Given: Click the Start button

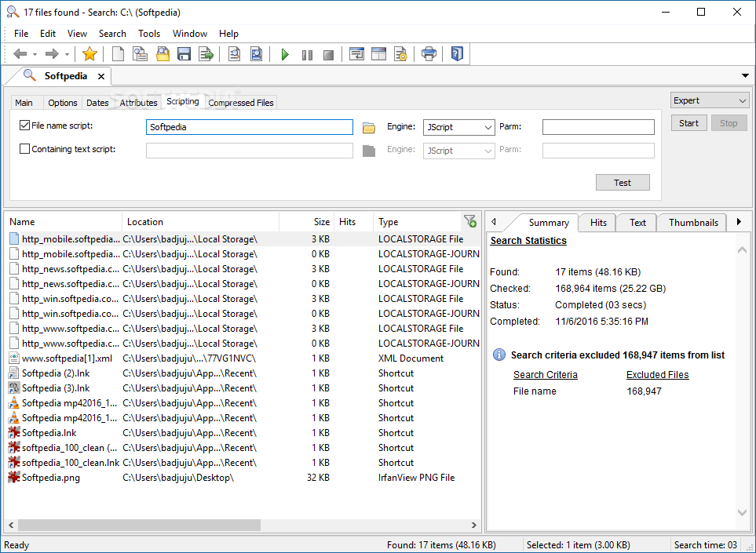Looking at the screenshot, I should [689, 123].
